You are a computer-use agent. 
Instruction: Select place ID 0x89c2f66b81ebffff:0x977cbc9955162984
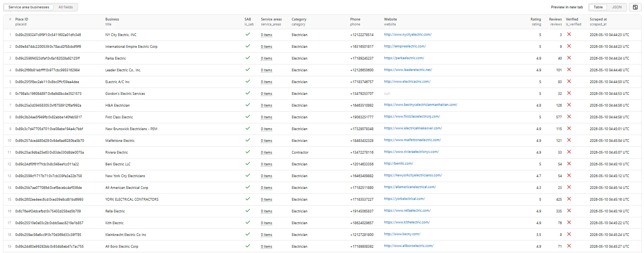[47, 70]
